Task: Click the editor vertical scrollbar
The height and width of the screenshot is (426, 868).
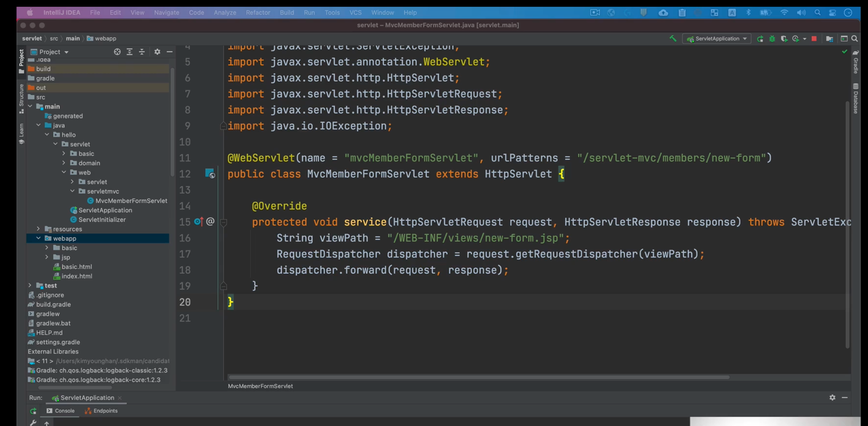Action: tap(847, 225)
